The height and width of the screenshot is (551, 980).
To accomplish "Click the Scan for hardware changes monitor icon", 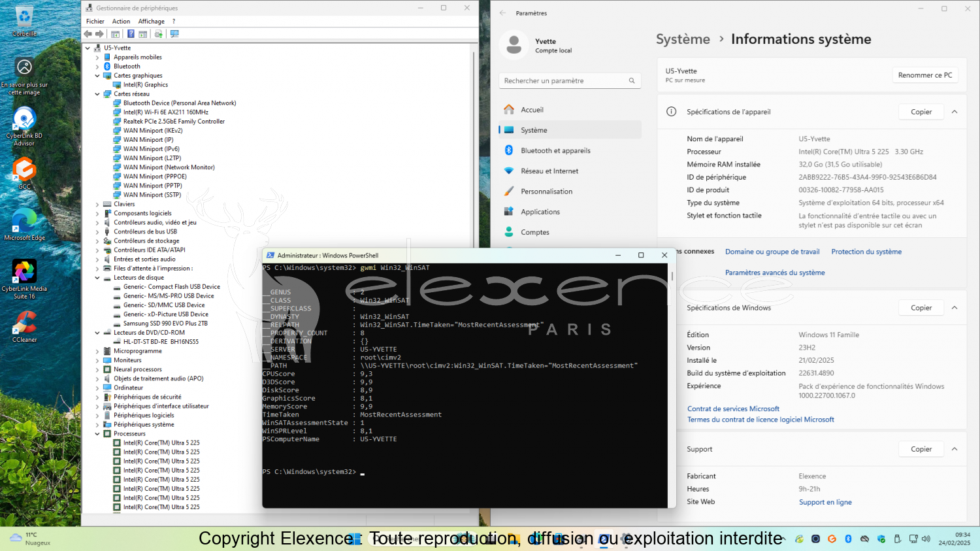I will [x=174, y=34].
